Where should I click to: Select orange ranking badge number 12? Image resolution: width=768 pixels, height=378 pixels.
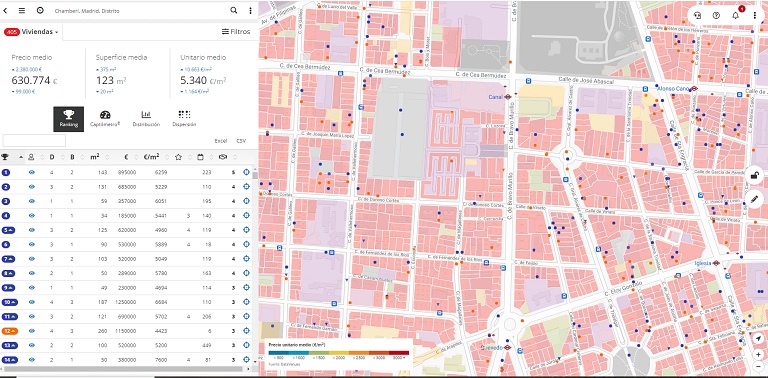(10, 331)
